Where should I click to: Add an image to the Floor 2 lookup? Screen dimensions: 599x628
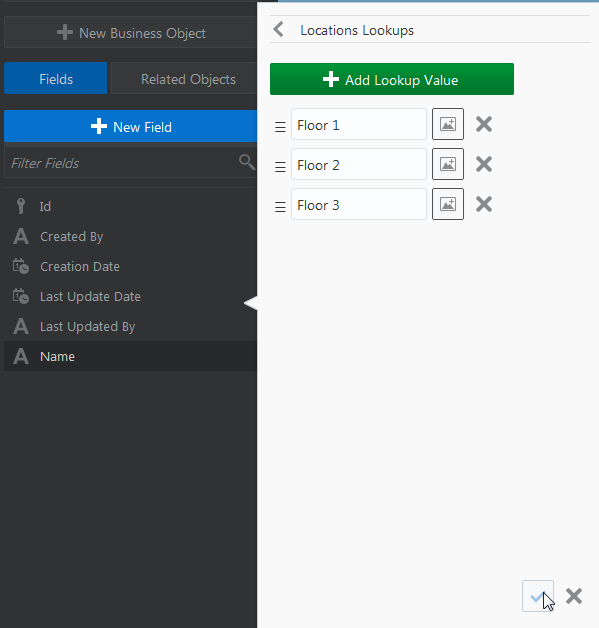448,164
